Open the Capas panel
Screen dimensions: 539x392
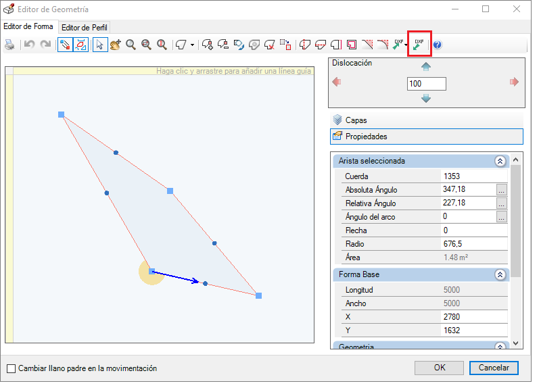[x=427, y=120]
